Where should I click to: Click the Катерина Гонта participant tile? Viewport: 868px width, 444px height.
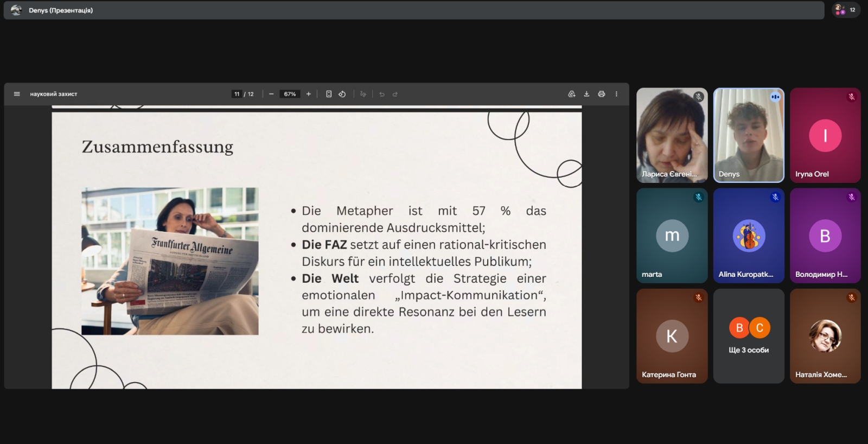point(672,336)
